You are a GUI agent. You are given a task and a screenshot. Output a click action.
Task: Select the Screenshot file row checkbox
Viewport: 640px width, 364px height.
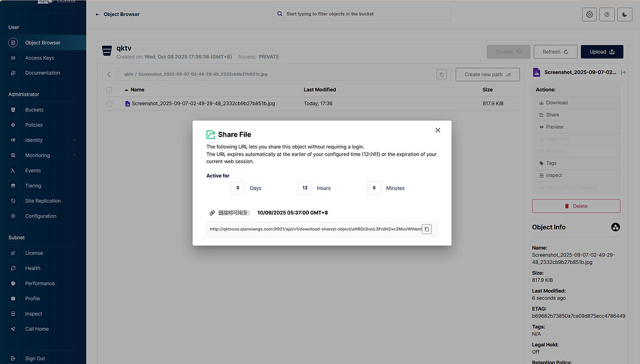[109, 104]
